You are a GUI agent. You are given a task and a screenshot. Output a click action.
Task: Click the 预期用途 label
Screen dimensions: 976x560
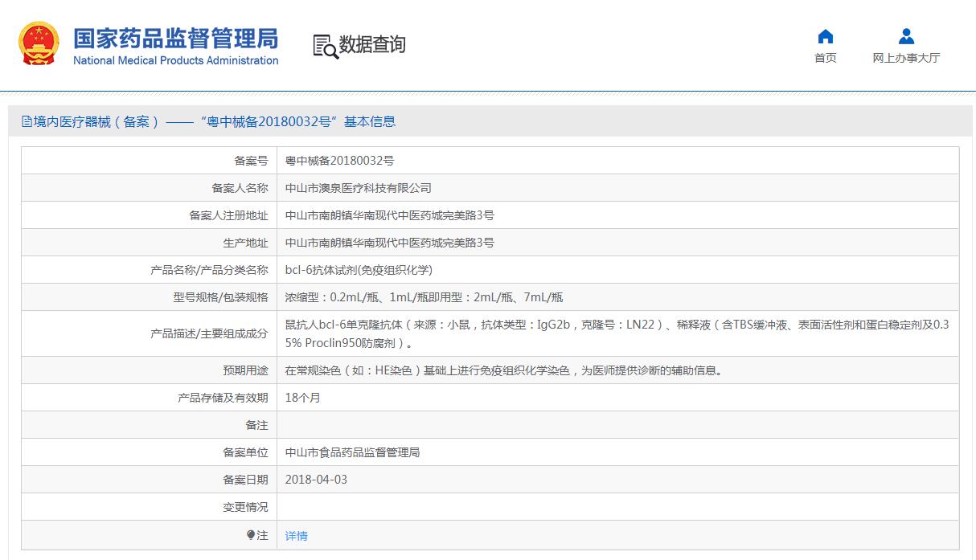[245, 370]
